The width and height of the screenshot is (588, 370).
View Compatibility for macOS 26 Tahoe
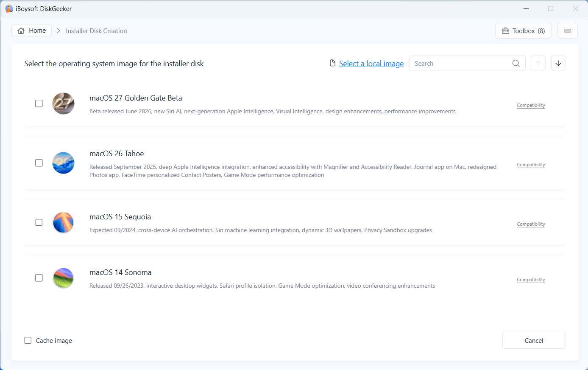pyautogui.click(x=531, y=165)
